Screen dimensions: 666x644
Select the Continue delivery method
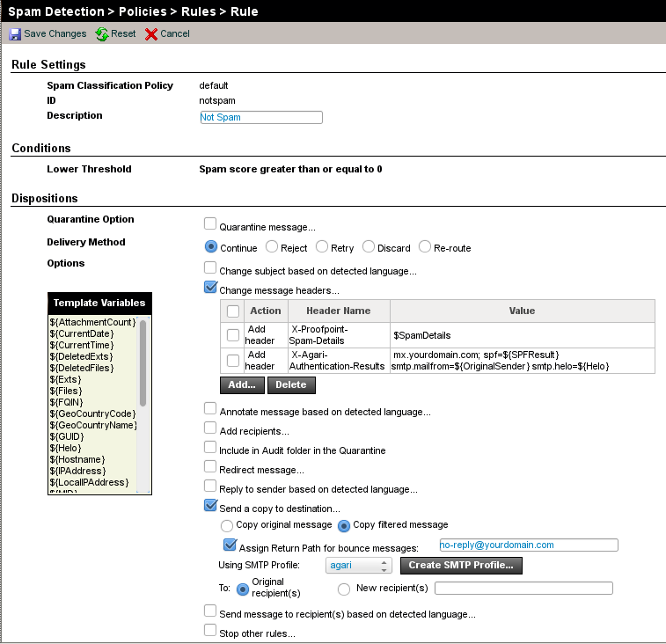pyautogui.click(x=211, y=246)
